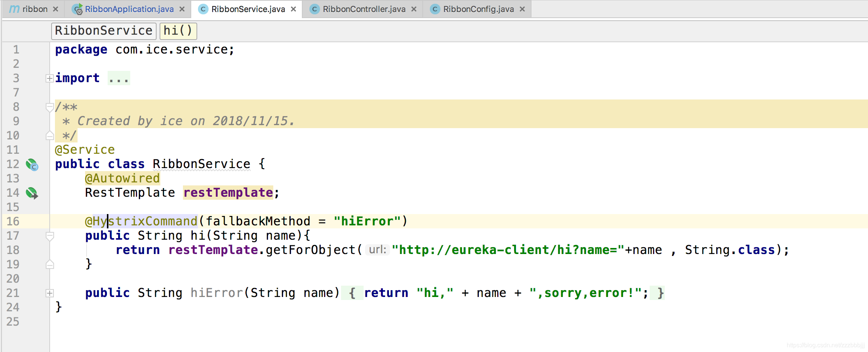Open the RibbonApplication.java tab
868x352 pixels.
[x=129, y=9]
